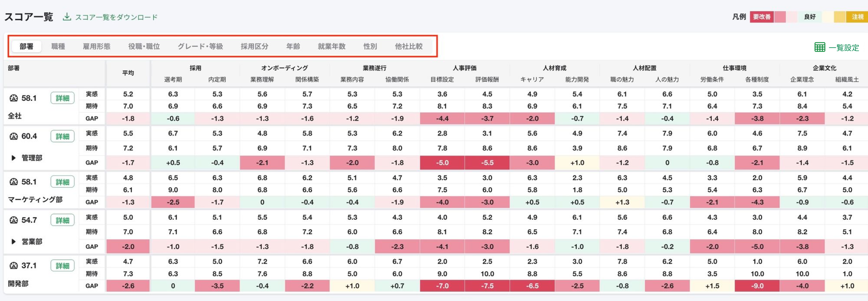
Task: Click the table grid icon for 一覧設定
Action: pos(820,47)
